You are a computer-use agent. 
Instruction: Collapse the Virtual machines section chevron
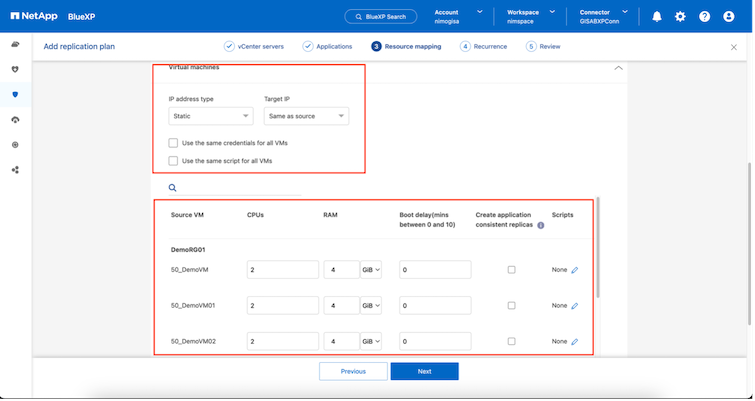point(618,68)
